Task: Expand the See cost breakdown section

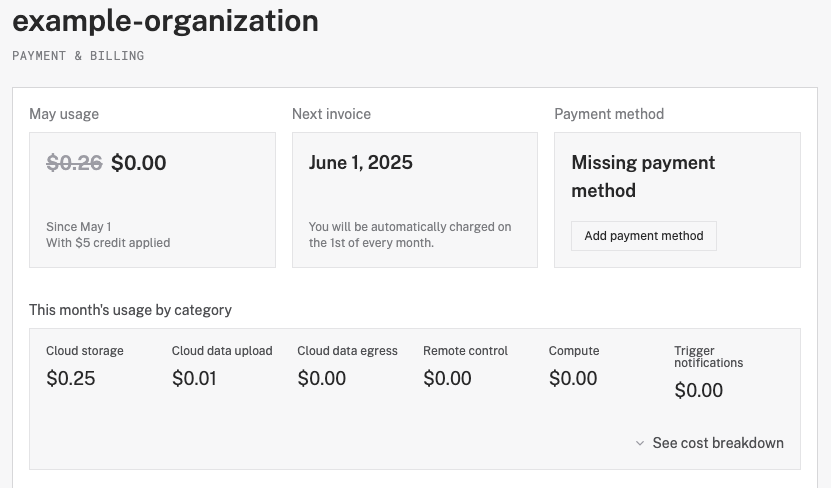Action: click(717, 443)
